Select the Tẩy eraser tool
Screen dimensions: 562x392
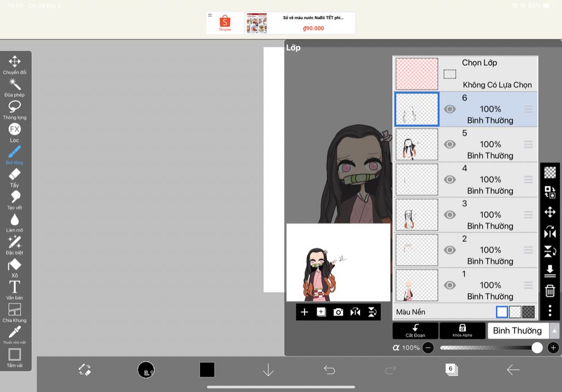(x=14, y=178)
